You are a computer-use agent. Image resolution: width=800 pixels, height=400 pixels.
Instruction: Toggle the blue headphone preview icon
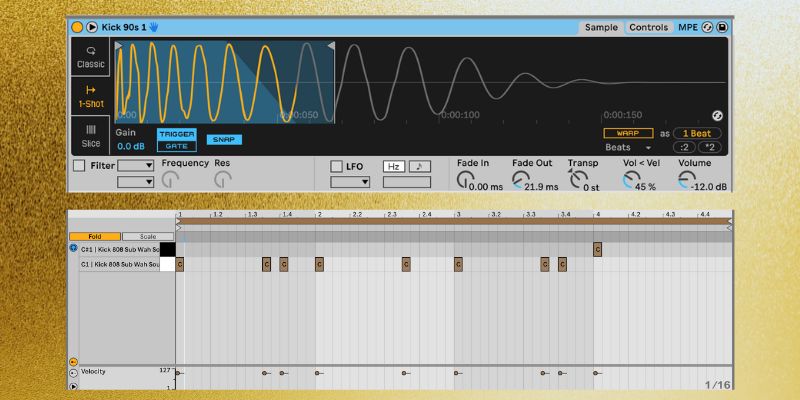pos(73,248)
